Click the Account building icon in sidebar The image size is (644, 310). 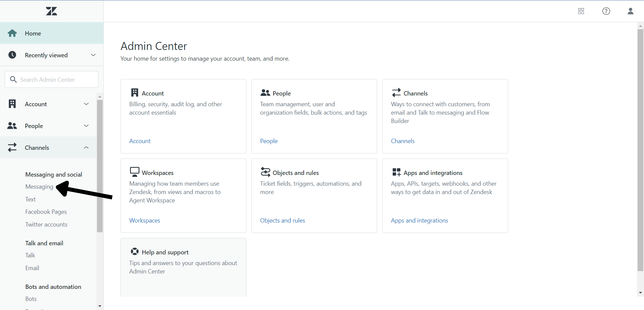tap(12, 104)
